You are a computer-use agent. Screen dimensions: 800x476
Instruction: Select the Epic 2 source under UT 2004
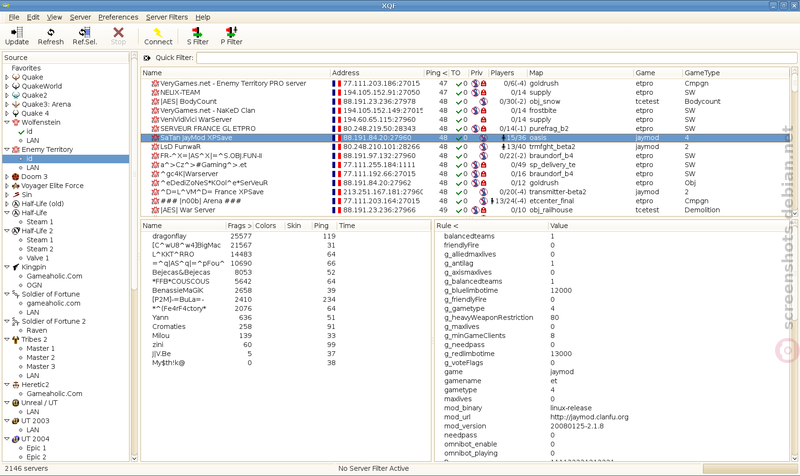[x=36, y=457]
